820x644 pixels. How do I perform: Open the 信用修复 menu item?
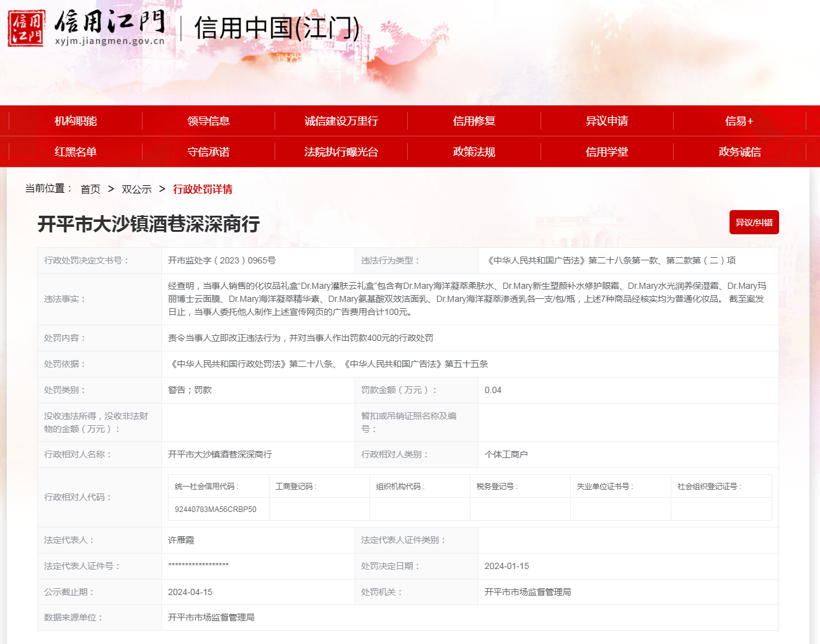[474, 121]
